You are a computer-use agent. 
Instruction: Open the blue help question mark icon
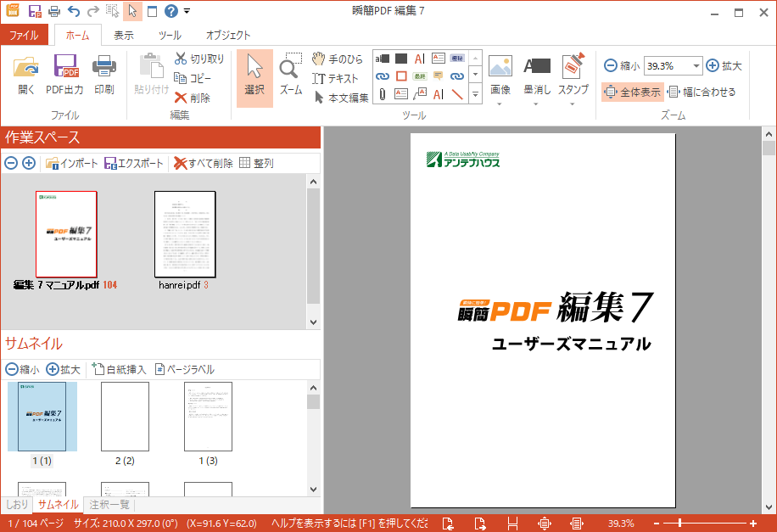click(x=171, y=11)
